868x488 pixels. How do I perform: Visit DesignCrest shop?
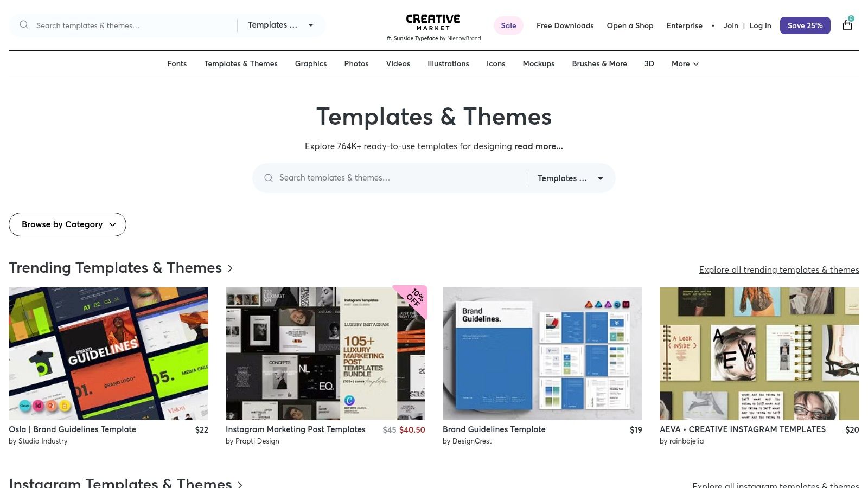point(472,441)
